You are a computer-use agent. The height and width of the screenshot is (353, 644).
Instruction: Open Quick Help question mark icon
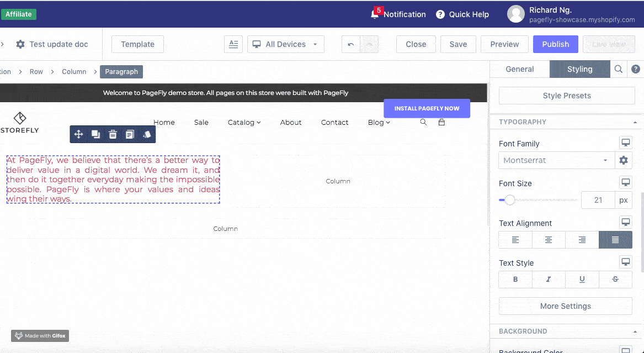[440, 14]
